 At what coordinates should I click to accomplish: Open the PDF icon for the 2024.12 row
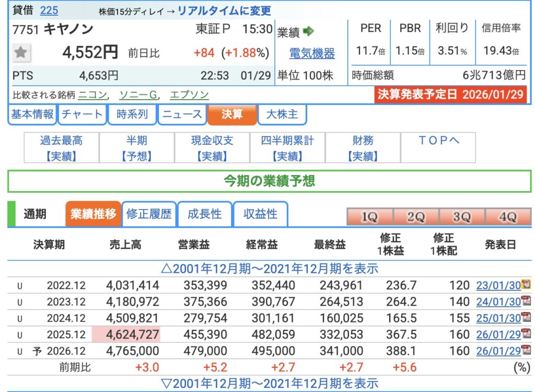pos(526,317)
